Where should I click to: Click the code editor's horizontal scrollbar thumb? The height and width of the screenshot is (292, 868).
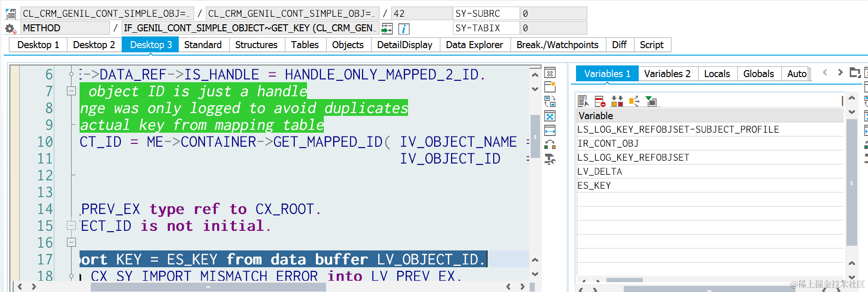pyautogui.click(x=208, y=287)
